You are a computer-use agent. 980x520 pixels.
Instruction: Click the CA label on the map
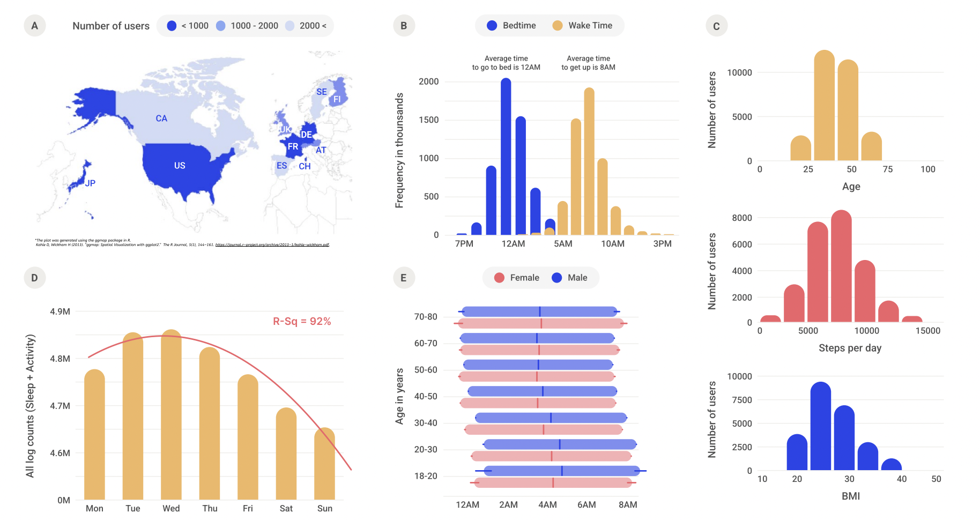[x=161, y=118]
